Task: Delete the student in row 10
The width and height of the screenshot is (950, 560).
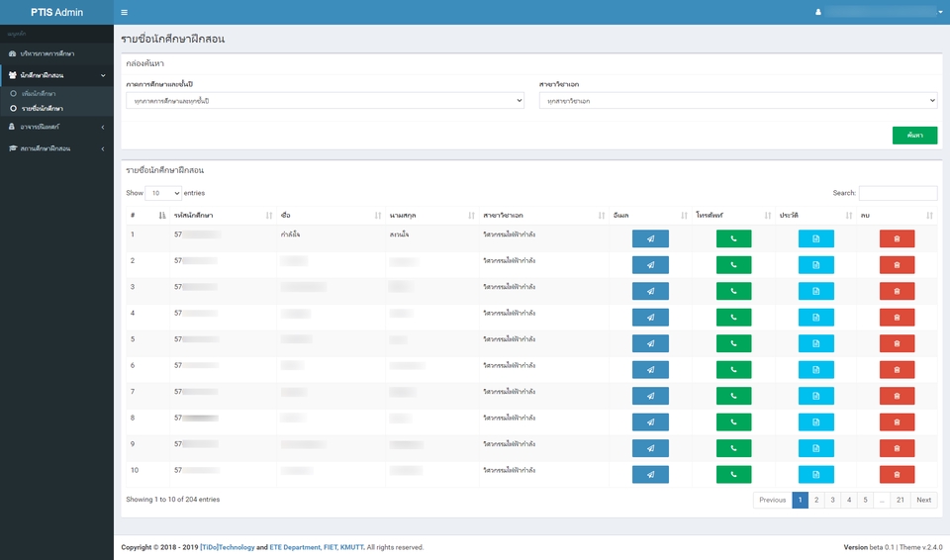Action: pyautogui.click(x=897, y=475)
